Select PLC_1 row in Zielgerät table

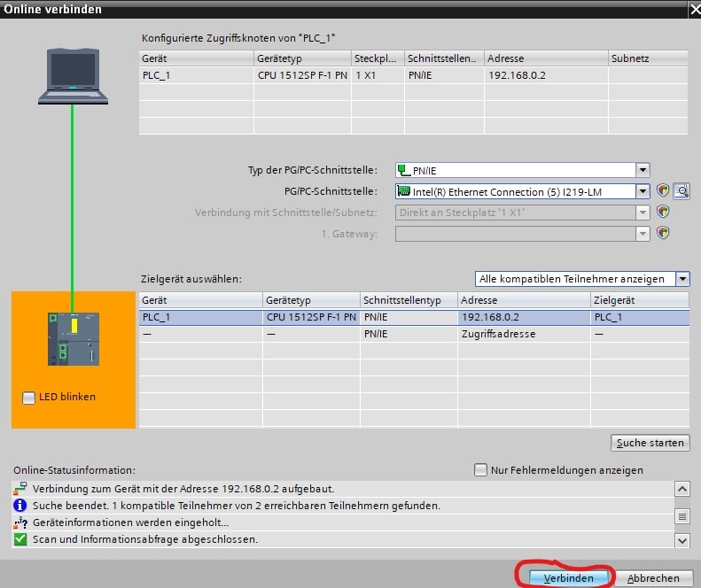tap(413, 317)
